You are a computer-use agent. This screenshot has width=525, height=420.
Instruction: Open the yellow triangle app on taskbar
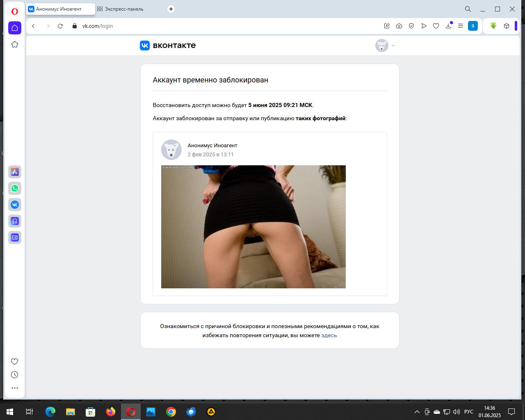(211, 412)
